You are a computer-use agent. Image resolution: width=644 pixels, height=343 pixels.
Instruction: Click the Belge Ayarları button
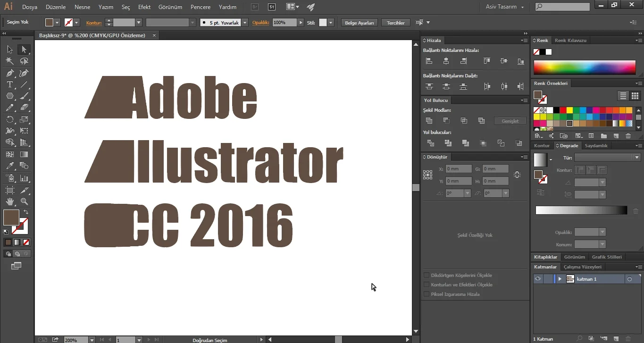359,23
